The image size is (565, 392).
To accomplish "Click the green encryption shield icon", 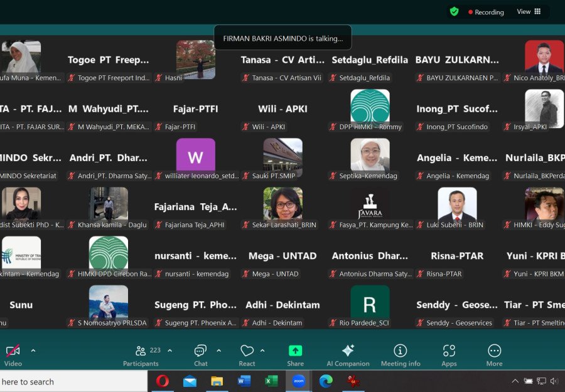I will coord(454,11).
